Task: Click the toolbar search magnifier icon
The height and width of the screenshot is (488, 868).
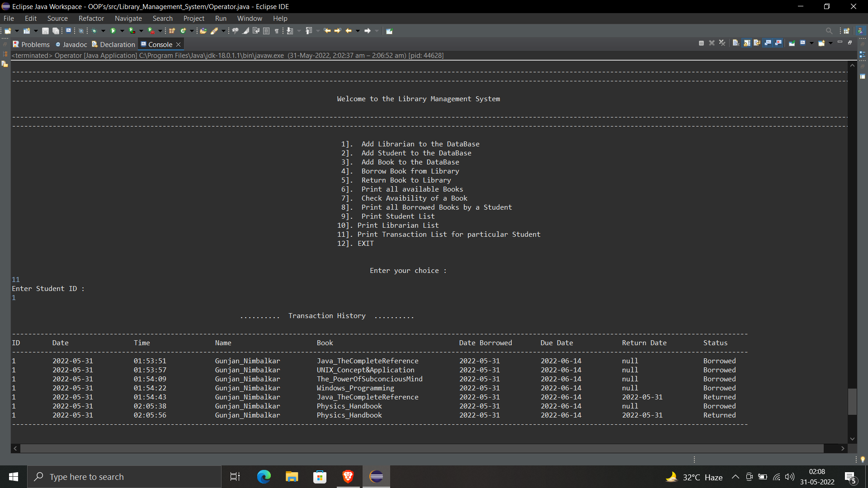Action: tap(829, 31)
